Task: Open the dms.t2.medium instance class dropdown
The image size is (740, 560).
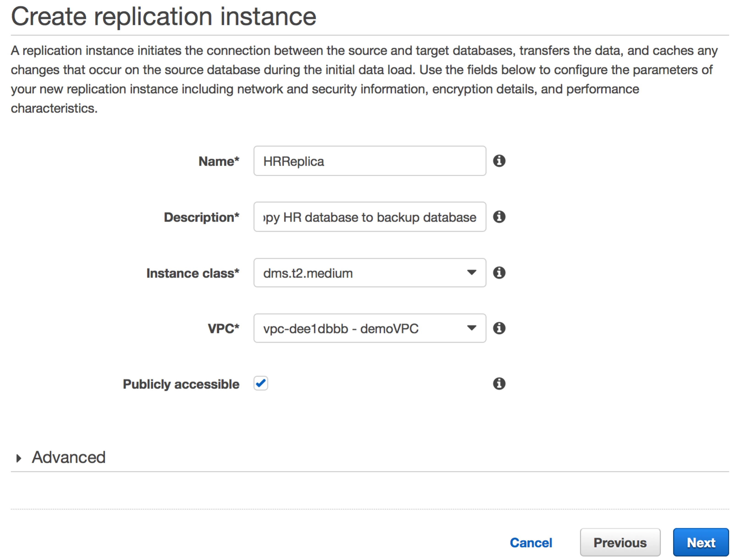Action: pyautogui.click(x=369, y=273)
